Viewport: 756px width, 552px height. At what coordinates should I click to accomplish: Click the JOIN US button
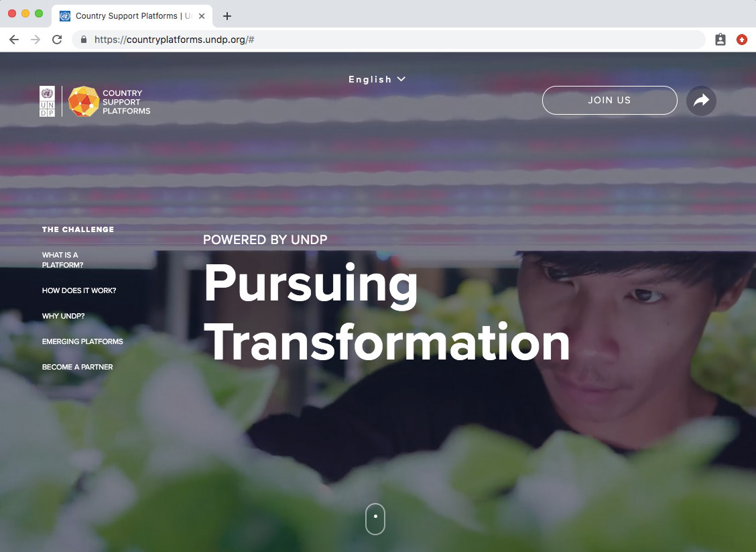click(x=609, y=101)
